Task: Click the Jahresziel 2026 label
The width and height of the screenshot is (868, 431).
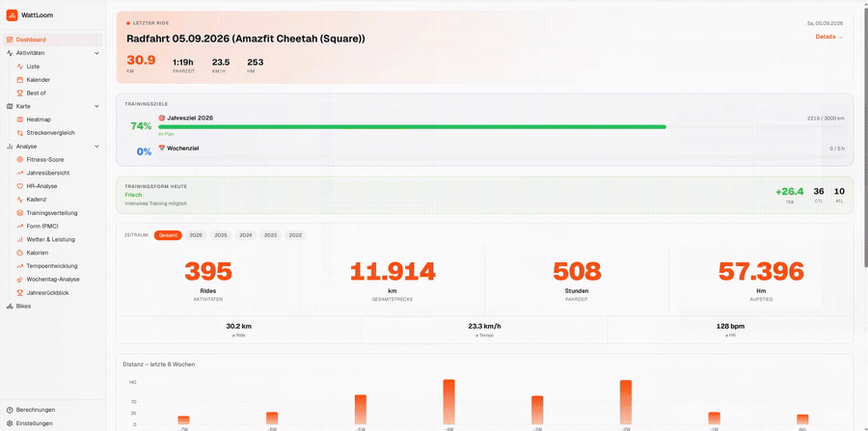Action: click(x=190, y=118)
